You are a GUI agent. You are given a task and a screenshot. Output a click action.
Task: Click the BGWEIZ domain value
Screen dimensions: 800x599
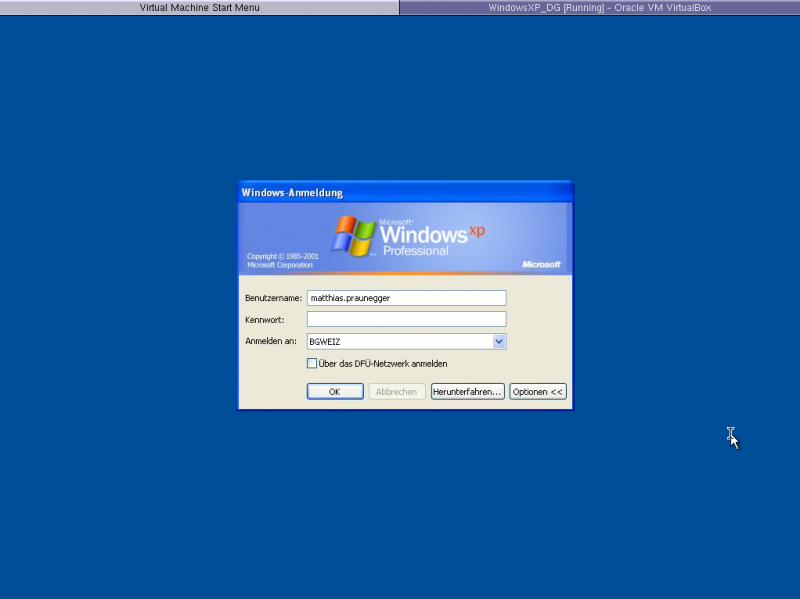(325, 342)
